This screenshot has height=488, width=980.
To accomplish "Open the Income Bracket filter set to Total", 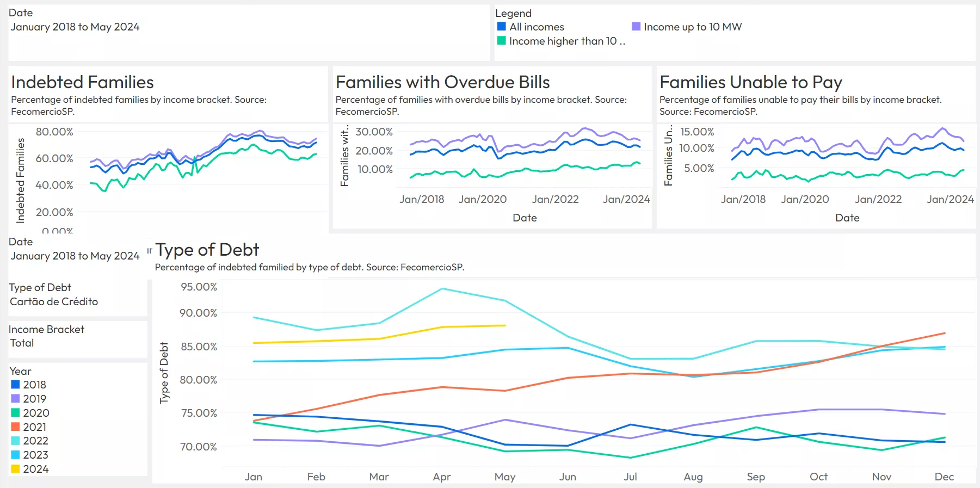I will pos(22,343).
